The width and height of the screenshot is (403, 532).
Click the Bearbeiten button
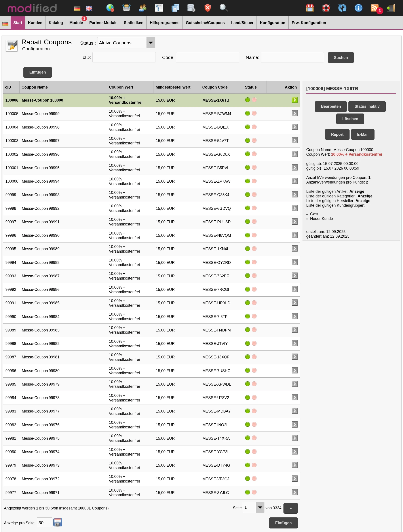point(331,106)
